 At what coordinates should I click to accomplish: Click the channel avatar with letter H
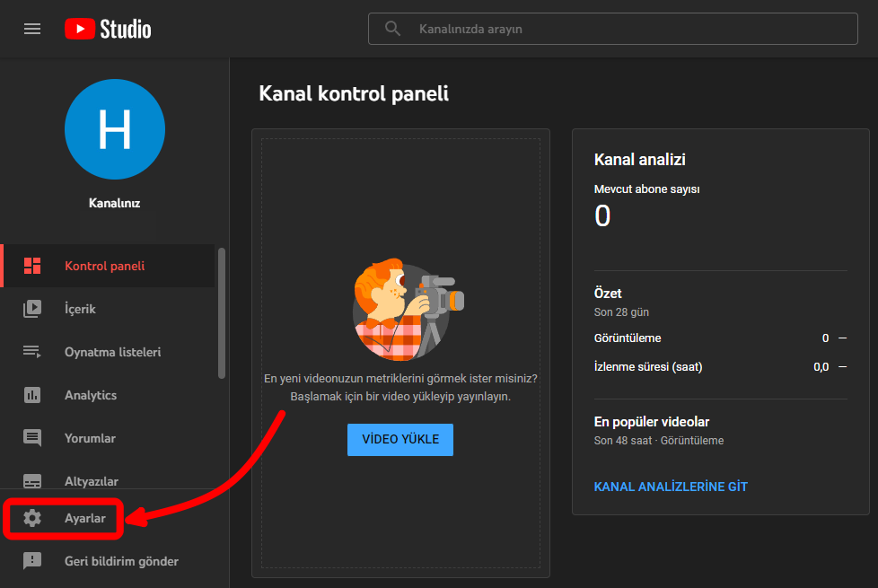[x=115, y=129]
